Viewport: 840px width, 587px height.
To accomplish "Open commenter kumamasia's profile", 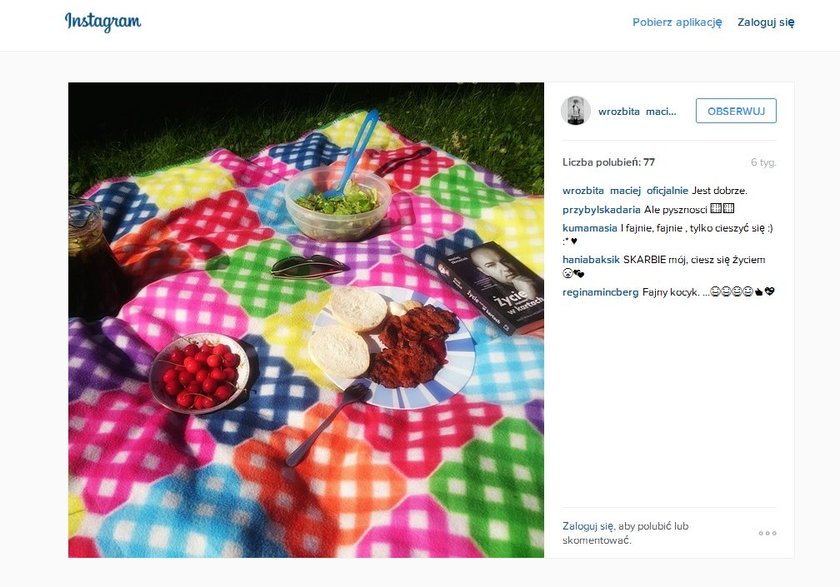I will pos(589,228).
